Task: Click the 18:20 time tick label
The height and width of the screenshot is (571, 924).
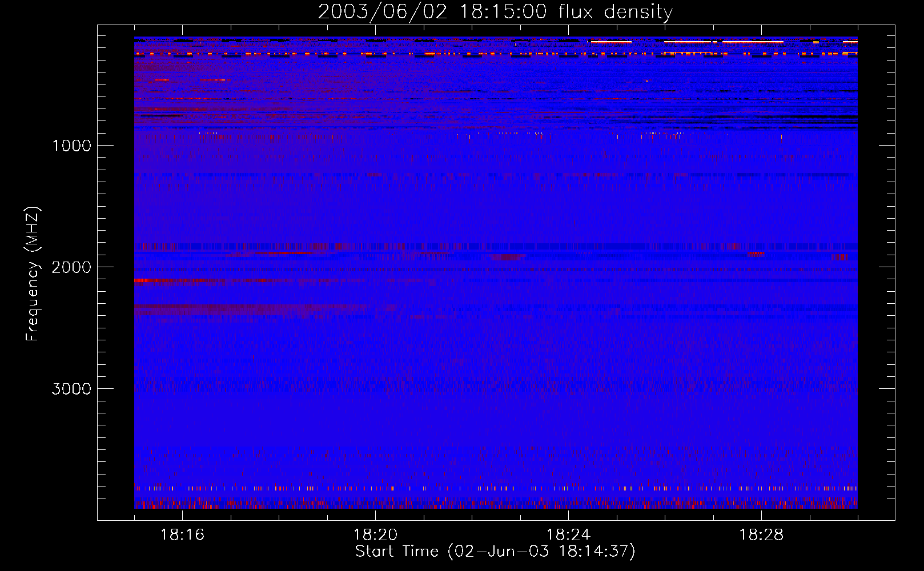Action: coord(375,535)
